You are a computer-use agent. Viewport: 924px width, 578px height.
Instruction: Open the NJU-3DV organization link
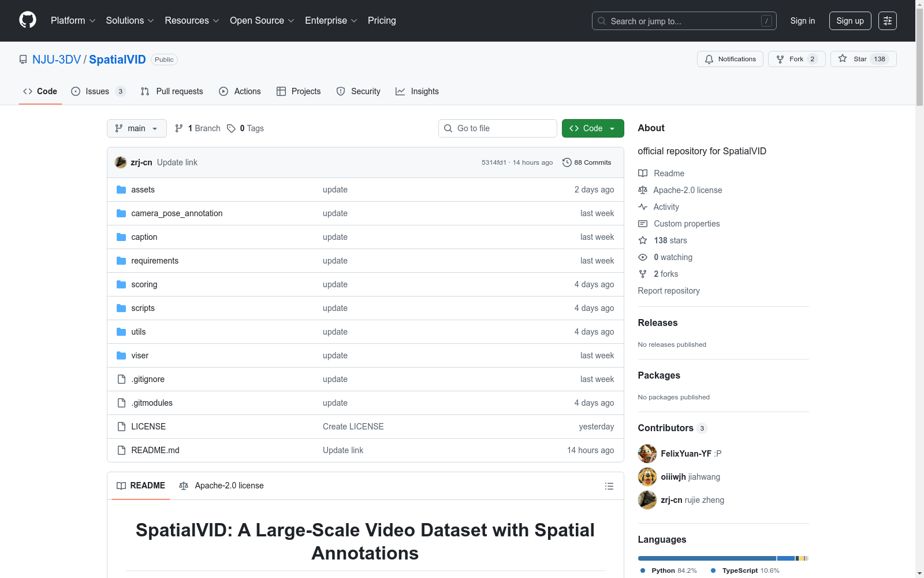coord(57,60)
